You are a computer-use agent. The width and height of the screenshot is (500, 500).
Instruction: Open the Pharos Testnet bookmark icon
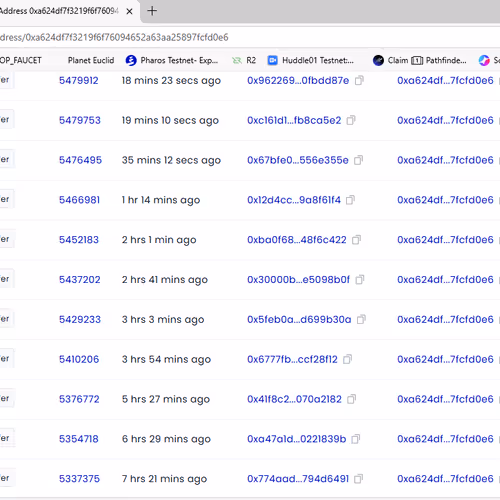tap(131, 60)
